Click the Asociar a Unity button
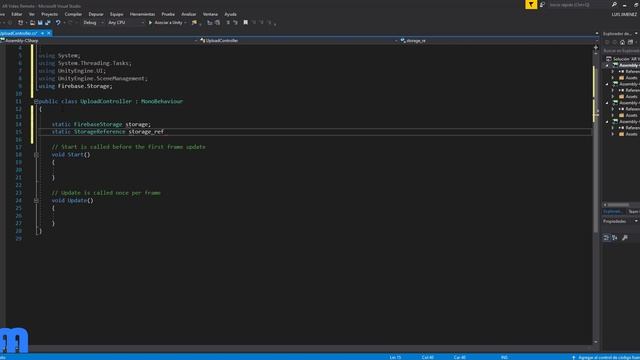 tap(168, 22)
